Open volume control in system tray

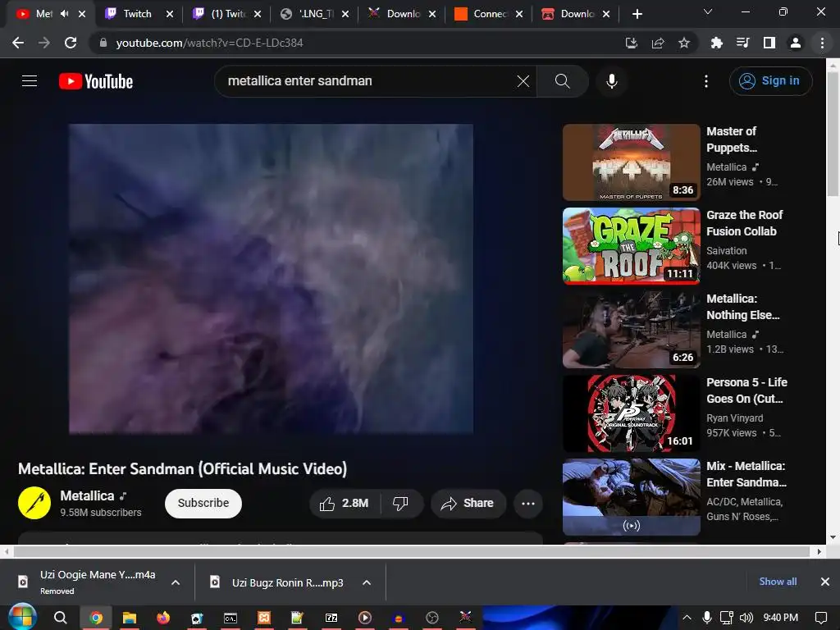(x=746, y=618)
